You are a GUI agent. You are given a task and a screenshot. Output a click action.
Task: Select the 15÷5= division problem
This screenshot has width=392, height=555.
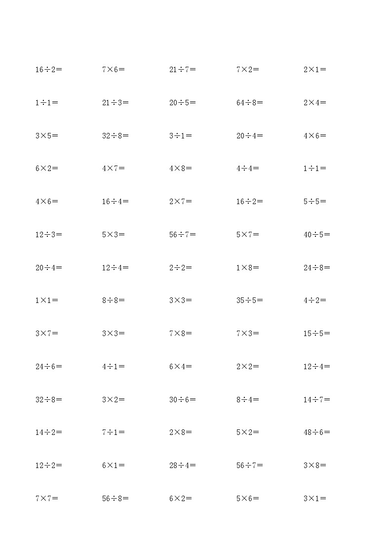click(317, 334)
